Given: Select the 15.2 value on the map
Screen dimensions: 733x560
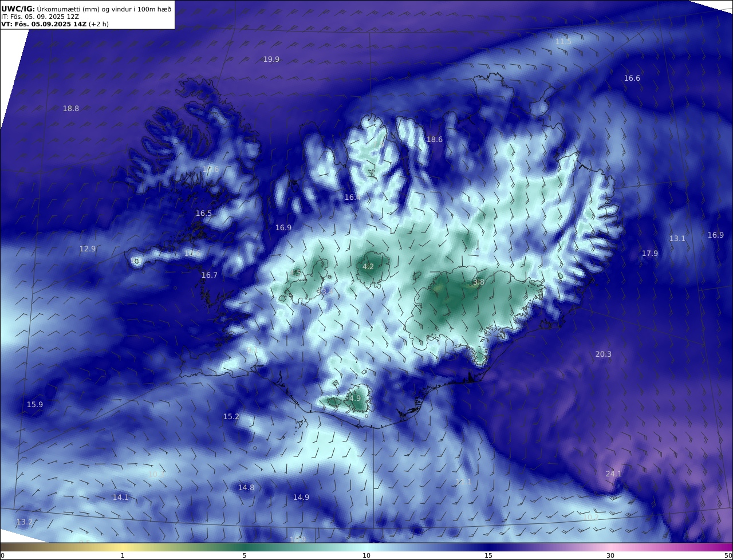Looking at the screenshot, I should point(231,416).
